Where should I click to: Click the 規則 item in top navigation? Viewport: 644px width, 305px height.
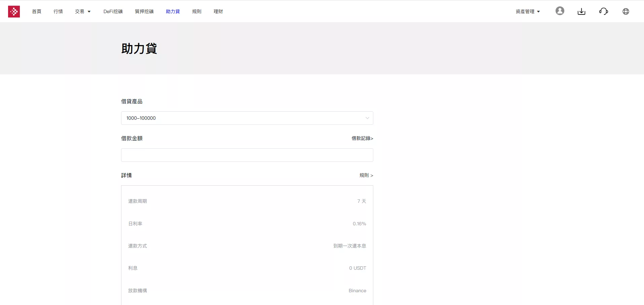[x=196, y=11]
